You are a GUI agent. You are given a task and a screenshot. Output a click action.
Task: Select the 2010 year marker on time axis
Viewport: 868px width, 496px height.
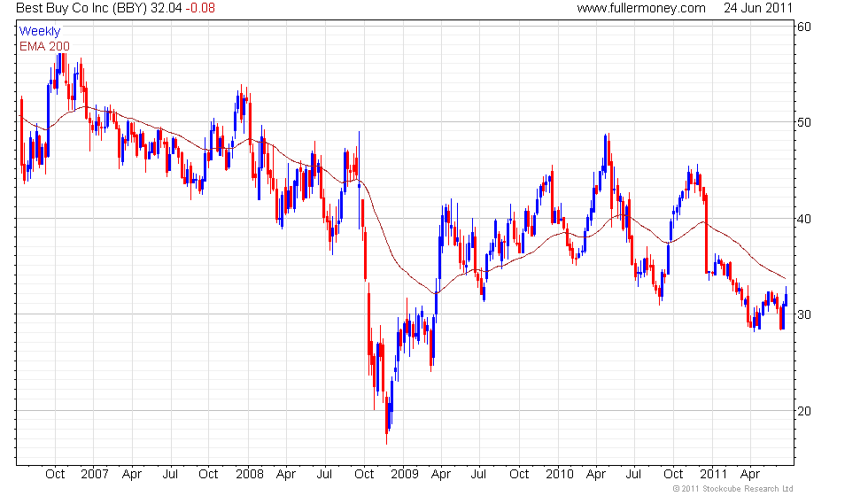pyautogui.click(x=559, y=475)
